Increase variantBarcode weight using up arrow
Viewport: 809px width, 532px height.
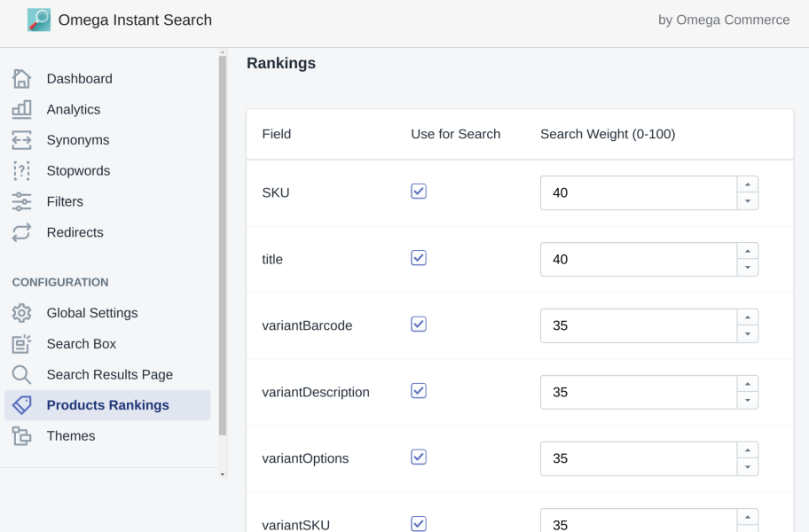[748, 317]
